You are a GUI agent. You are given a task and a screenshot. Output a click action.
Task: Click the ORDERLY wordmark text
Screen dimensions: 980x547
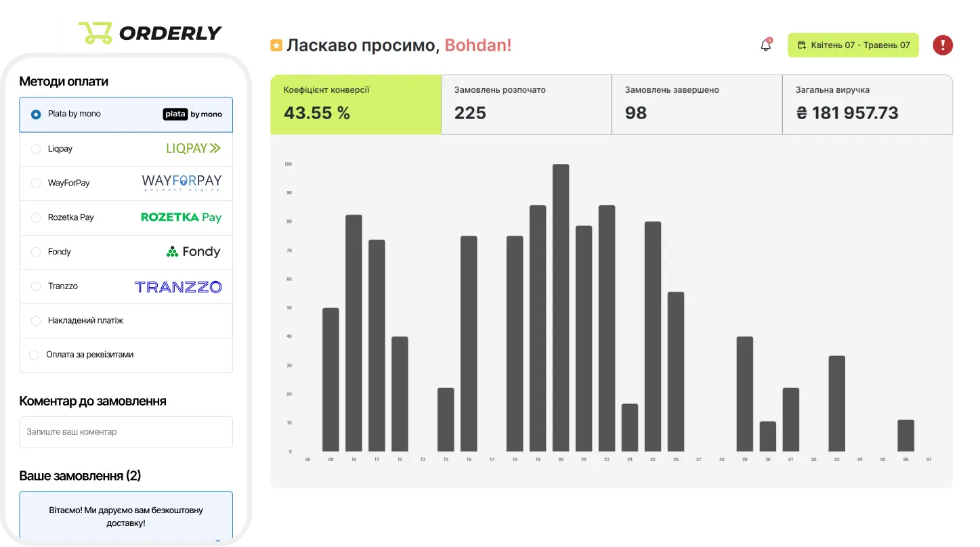point(171,32)
